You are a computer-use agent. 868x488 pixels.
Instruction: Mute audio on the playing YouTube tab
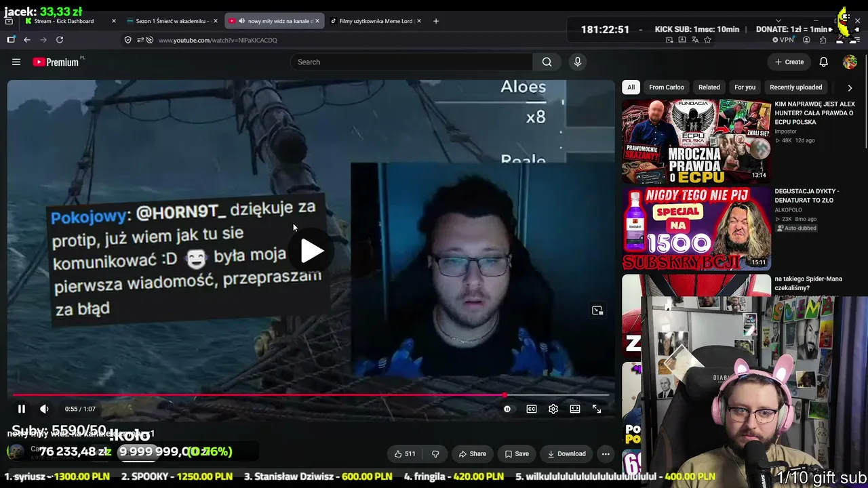(x=241, y=21)
